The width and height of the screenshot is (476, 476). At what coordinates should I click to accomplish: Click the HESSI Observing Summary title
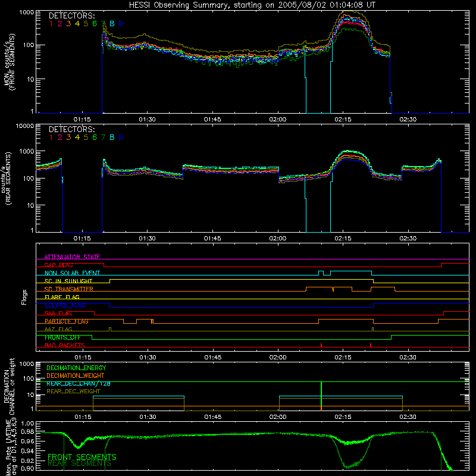[252, 5]
